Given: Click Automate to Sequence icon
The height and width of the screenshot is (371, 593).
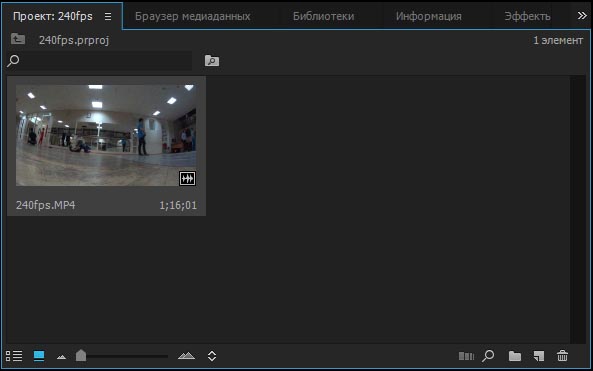Looking at the screenshot, I should (x=466, y=356).
